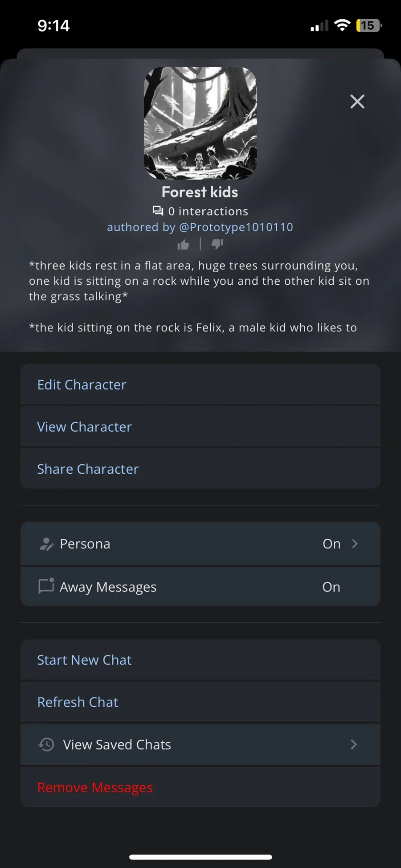The width and height of the screenshot is (401, 868).
Task: Toggle Away Messages On setting
Action: coord(331,587)
